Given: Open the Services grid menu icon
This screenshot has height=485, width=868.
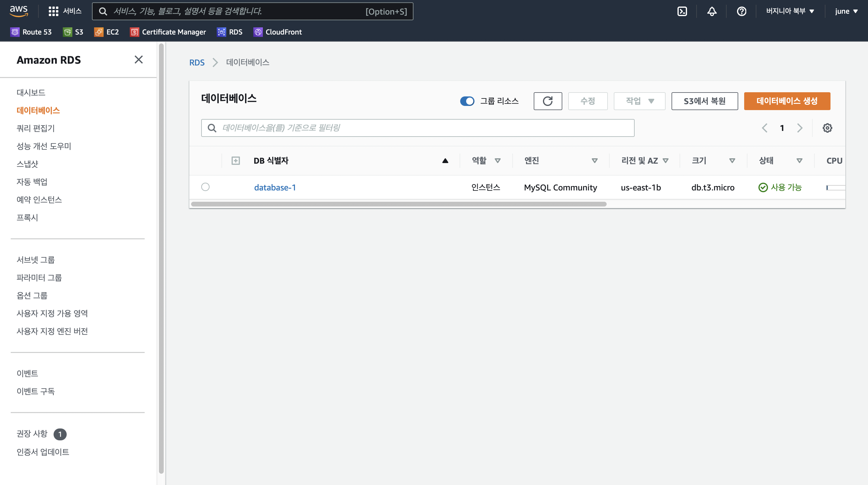Looking at the screenshot, I should coord(53,11).
